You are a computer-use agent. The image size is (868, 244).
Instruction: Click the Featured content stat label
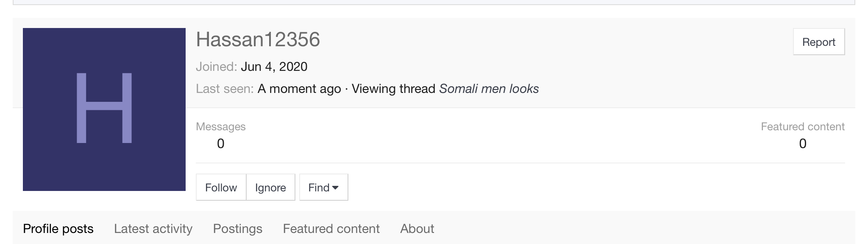pos(803,126)
